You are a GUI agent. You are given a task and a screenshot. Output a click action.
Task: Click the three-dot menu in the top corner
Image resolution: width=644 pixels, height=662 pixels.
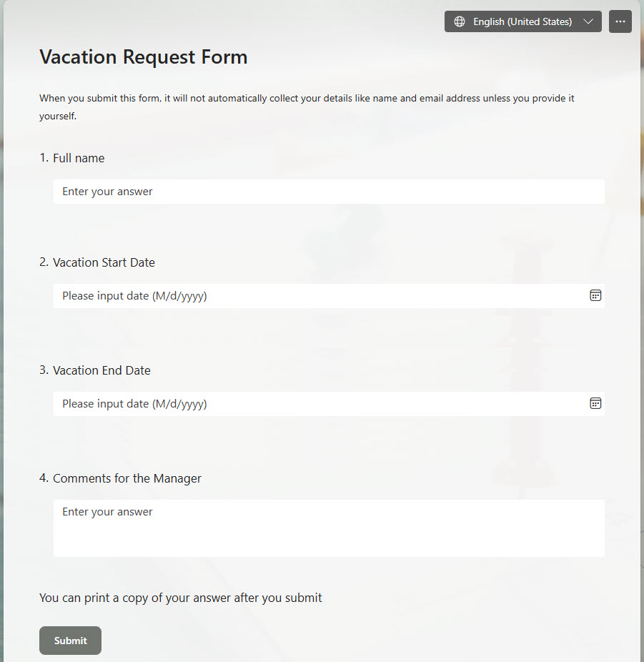(620, 21)
